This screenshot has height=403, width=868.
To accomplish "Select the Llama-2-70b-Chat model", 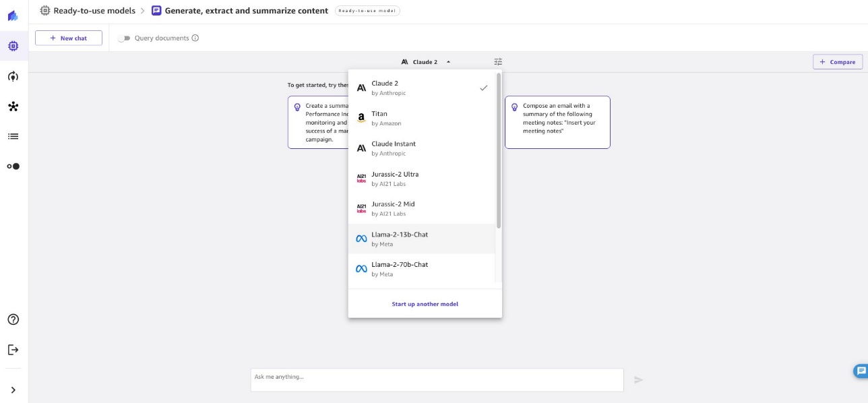I will click(x=422, y=269).
